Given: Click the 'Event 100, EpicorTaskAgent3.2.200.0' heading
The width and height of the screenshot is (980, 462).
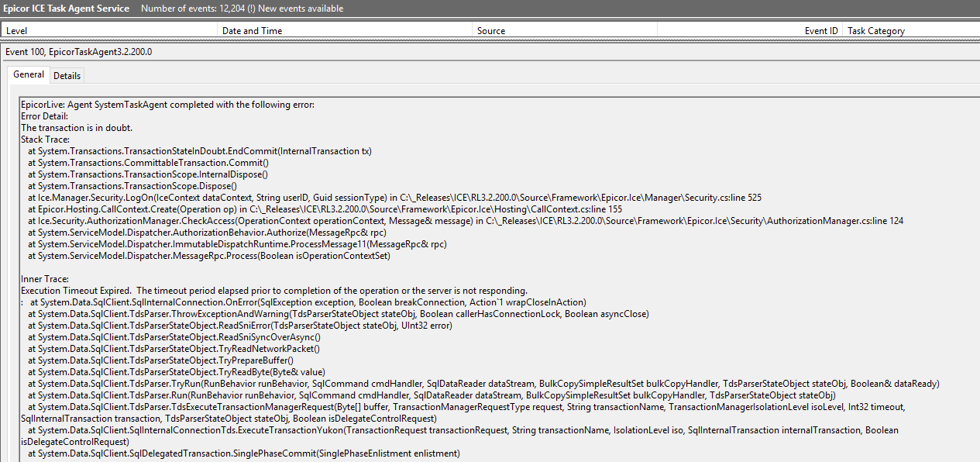Looking at the screenshot, I should coord(79,52).
